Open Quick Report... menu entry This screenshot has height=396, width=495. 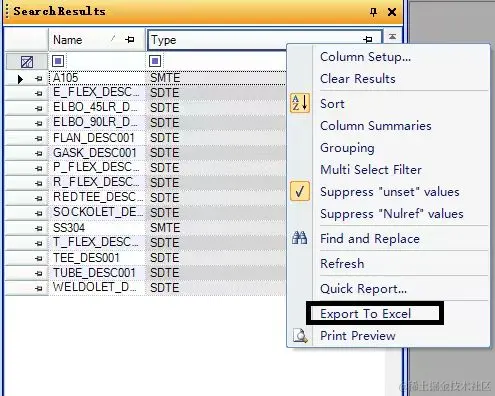(x=363, y=289)
